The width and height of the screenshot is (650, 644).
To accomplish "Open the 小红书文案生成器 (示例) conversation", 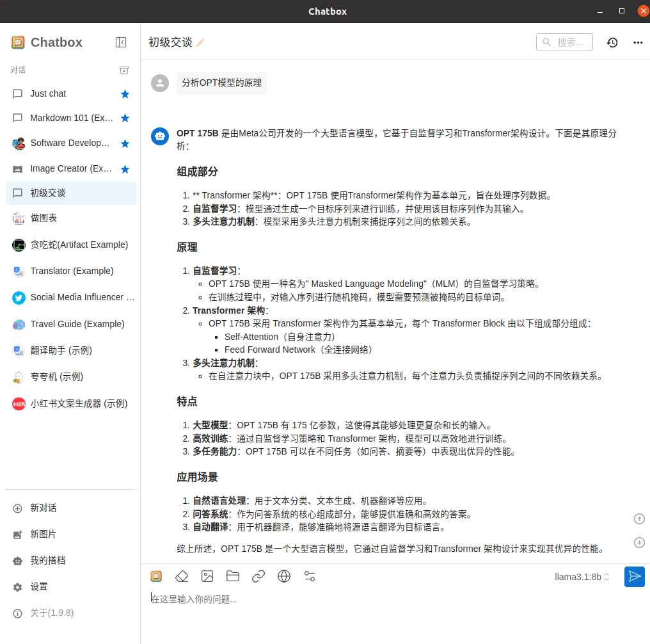I will [x=71, y=403].
